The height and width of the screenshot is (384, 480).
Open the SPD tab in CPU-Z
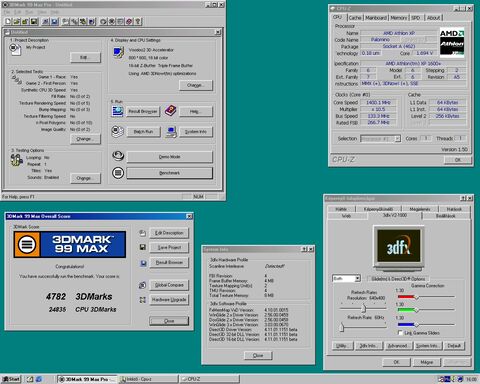[x=416, y=18]
